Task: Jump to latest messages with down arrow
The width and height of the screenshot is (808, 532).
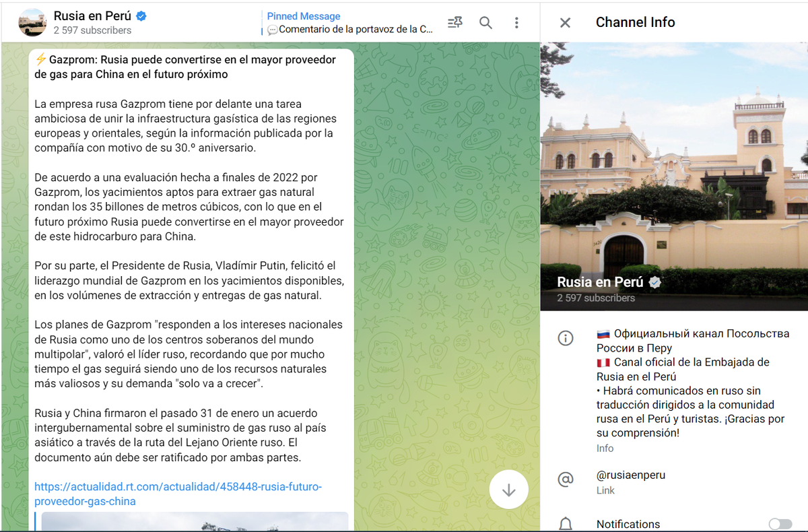Action: [x=509, y=490]
